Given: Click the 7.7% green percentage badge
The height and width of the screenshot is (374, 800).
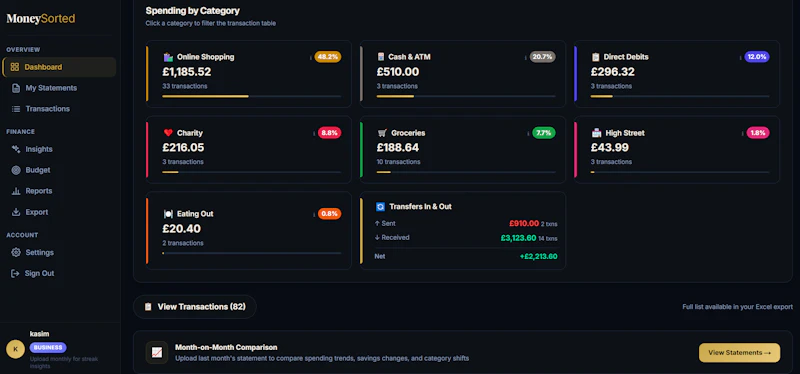Looking at the screenshot, I should coord(544,133).
